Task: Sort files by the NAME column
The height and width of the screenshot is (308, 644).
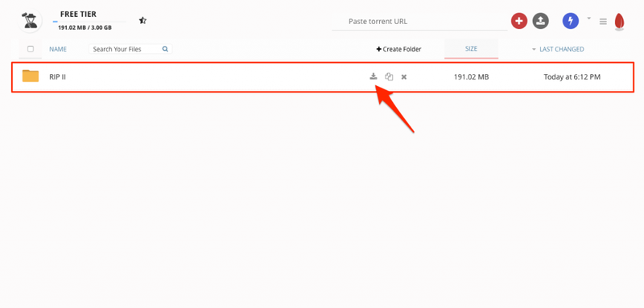Action: [58, 49]
